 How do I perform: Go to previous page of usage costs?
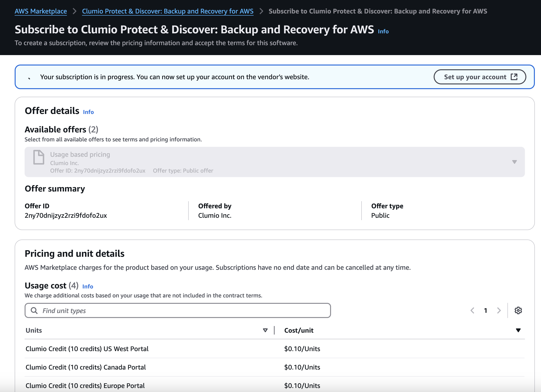tap(472, 310)
